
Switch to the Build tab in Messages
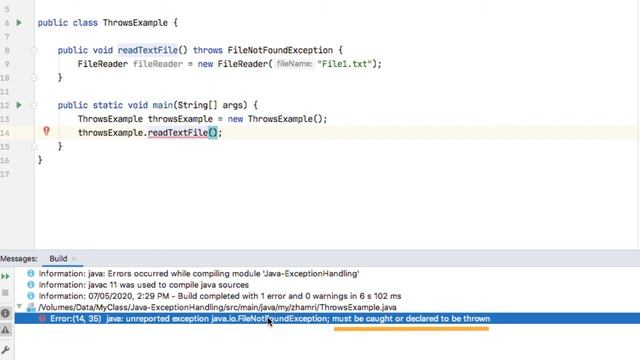[58, 259]
